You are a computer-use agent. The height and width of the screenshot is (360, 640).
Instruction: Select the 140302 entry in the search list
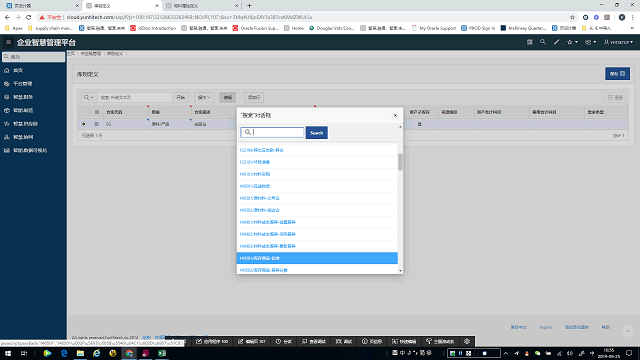click(x=317, y=210)
